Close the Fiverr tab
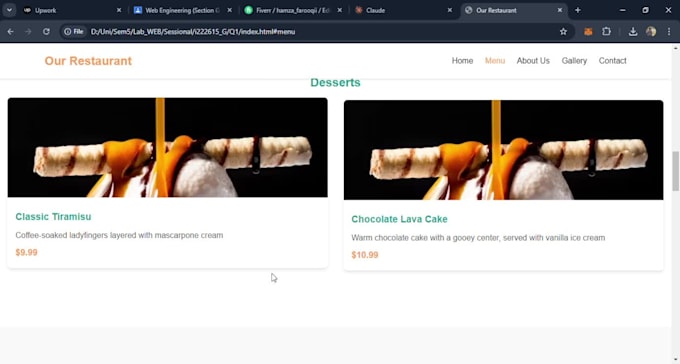 coord(340,10)
